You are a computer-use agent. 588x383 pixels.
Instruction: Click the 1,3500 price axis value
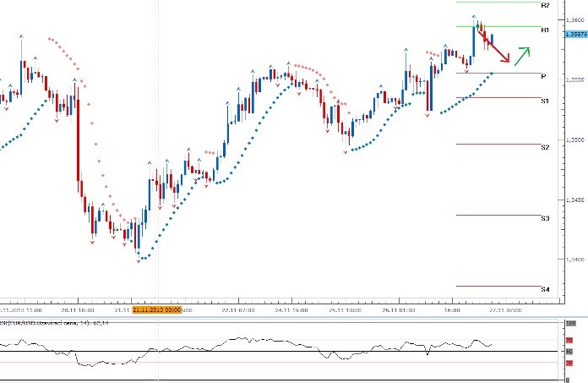click(x=575, y=140)
